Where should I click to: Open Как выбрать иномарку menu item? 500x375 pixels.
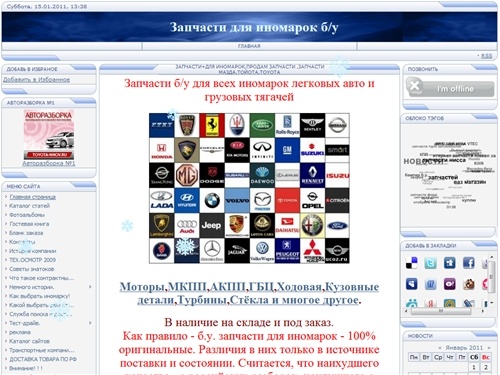tap(40, 296)
